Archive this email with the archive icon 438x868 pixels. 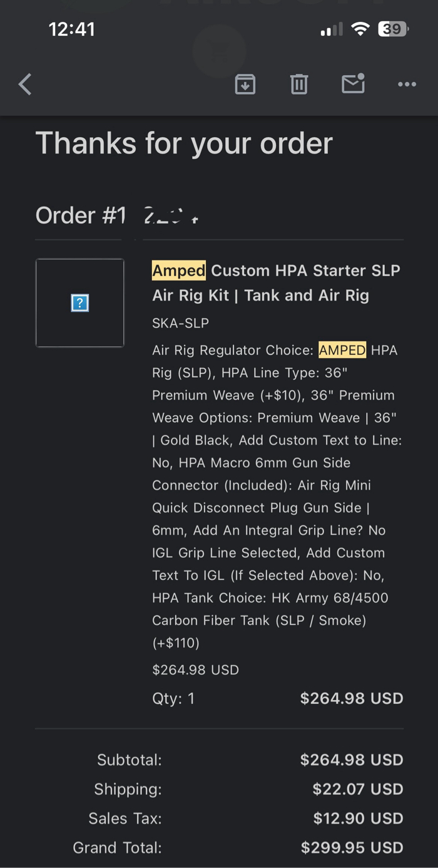click(x=245, y=84)
